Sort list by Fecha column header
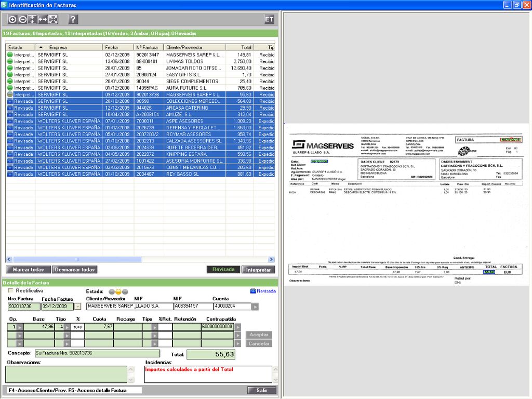Viewport: 532px width, 399px height. [x=118, y=47]
